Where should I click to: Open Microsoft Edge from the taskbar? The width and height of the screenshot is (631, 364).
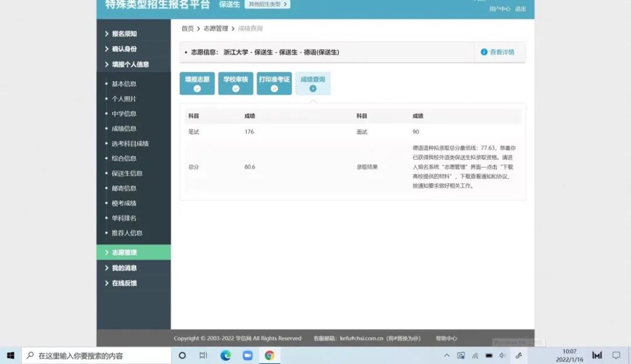226,355
